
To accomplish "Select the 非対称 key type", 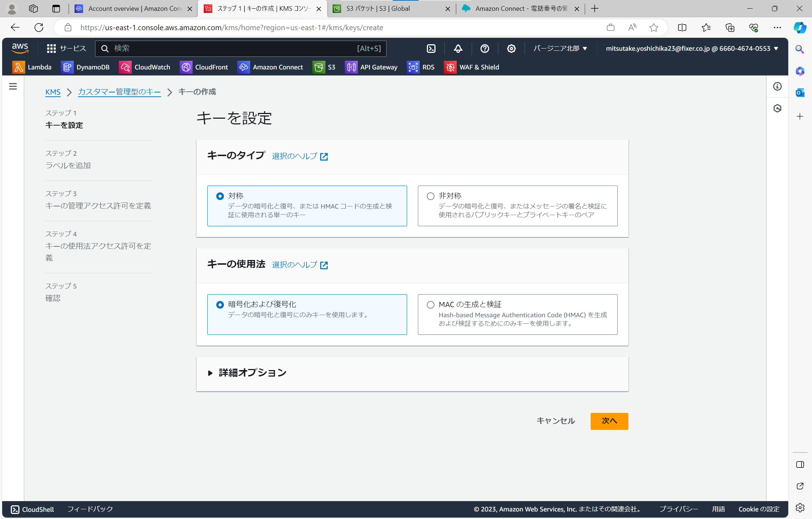I will (x=430, y=196).
